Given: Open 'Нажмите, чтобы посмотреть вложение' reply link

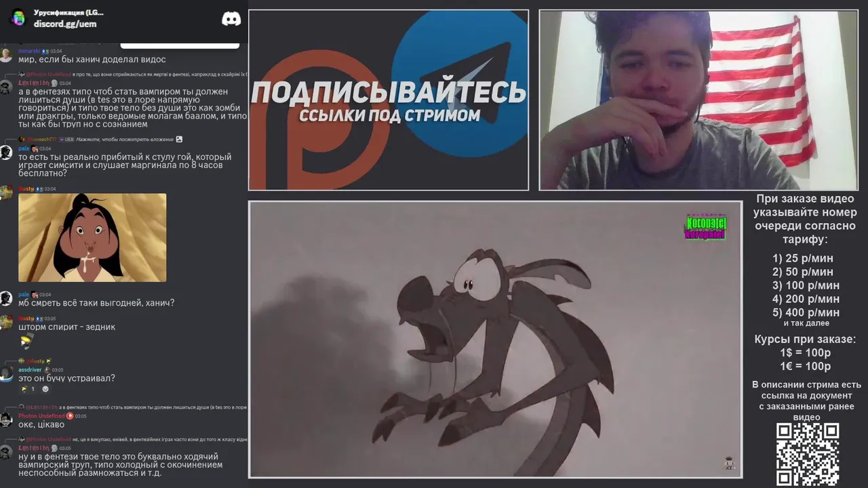Looking at the screenshot, I should 125,139.
